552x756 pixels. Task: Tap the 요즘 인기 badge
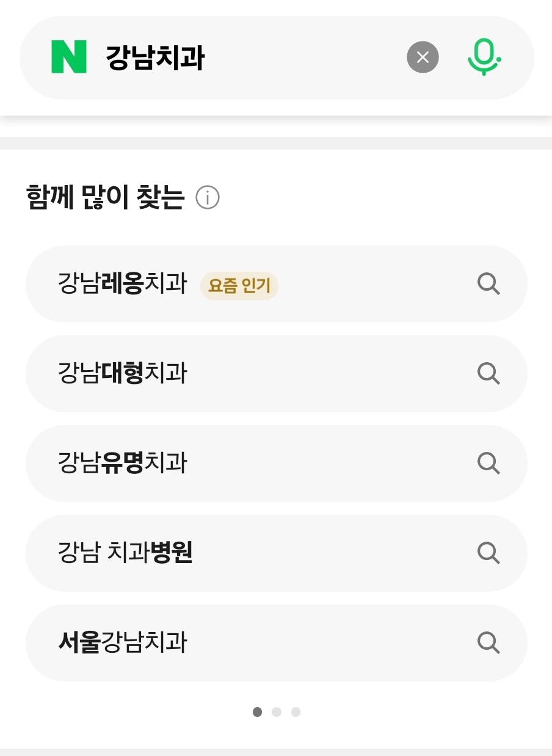click(x=239, y=286)
